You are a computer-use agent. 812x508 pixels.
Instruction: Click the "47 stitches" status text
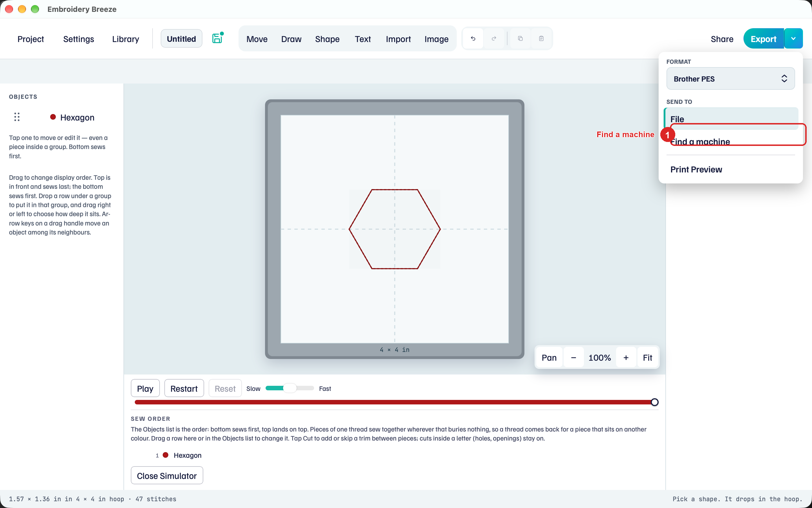click(156, 499)
